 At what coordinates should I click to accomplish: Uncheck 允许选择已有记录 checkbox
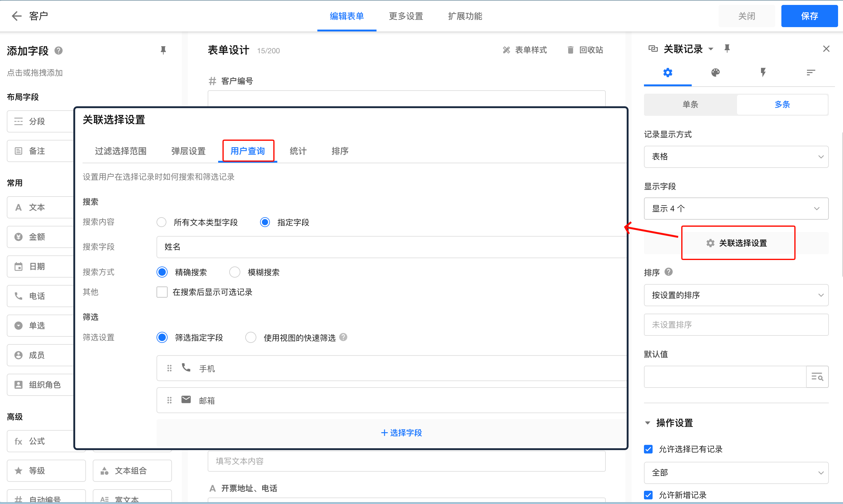pyautogui.click(x=648, y=449)
